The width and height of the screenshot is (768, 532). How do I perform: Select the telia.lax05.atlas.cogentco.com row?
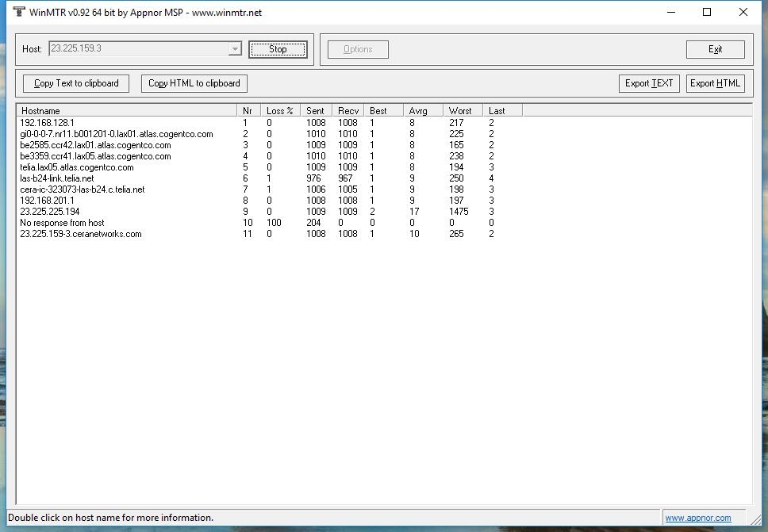[x=77, y=167]
